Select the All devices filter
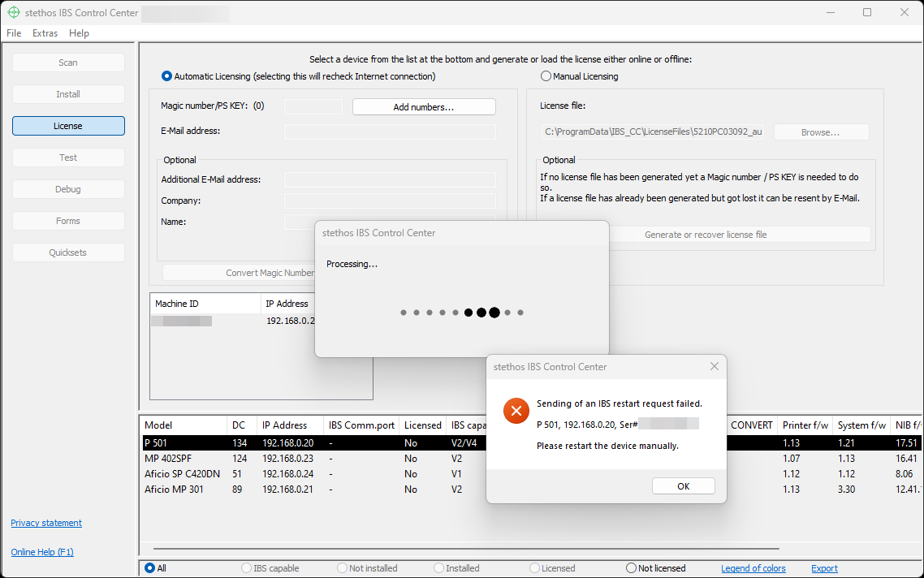 (x=149, y=568)
